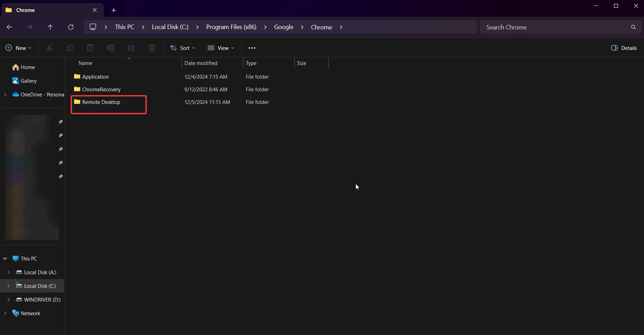Go back to previous folder
Image resolution: width=644 pixels, height=335 pixels.
pyautogui.click(x=10, y=27)
